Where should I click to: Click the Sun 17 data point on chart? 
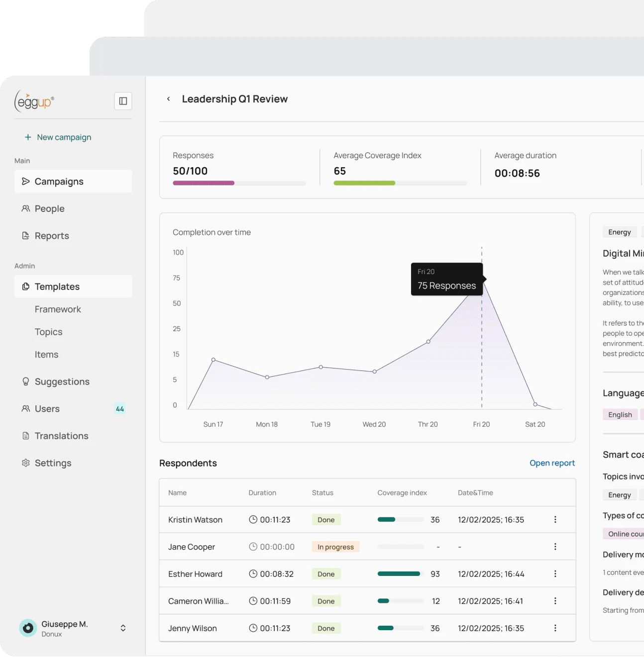point(214,360)
